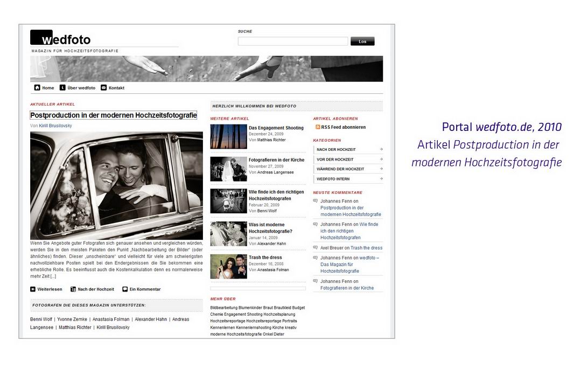Click the Brautkleid tag in Mehr über
588x368 pixels.
pyautogui.click(x=282, y=308)
